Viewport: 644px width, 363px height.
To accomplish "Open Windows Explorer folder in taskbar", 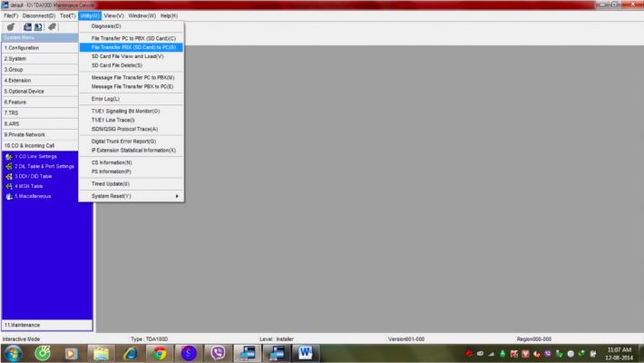I will click(101, 353).
